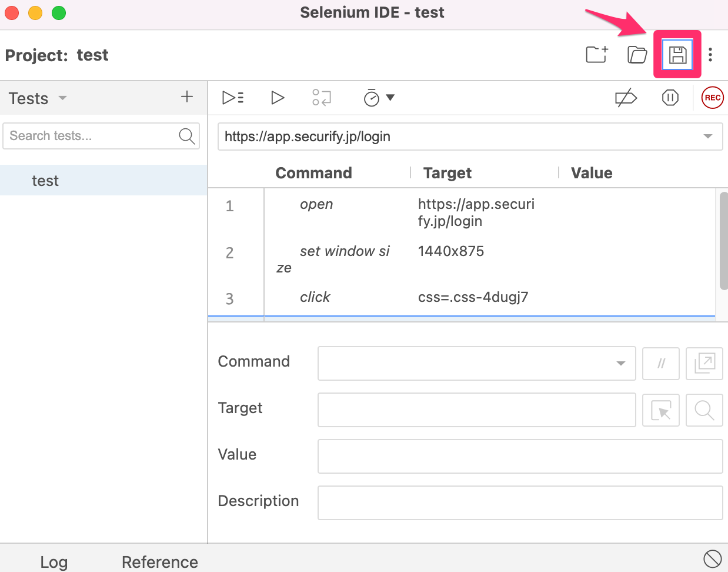This screenshot has height=572, width=728.
Task: Click the Target column header
Action: coord(448,173)
